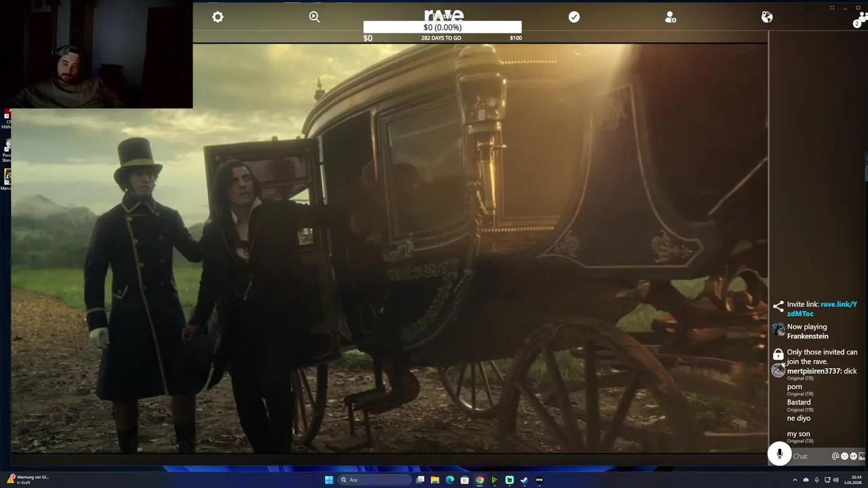Click the OneDrive cloud tray icon
The image size is (868, 488).
806,480
